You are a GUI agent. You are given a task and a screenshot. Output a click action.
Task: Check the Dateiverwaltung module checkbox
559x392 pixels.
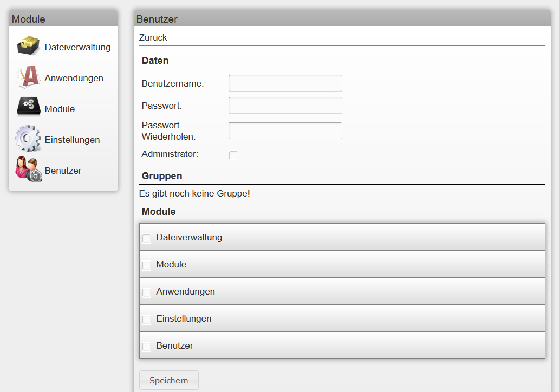(x=146, y=237)
